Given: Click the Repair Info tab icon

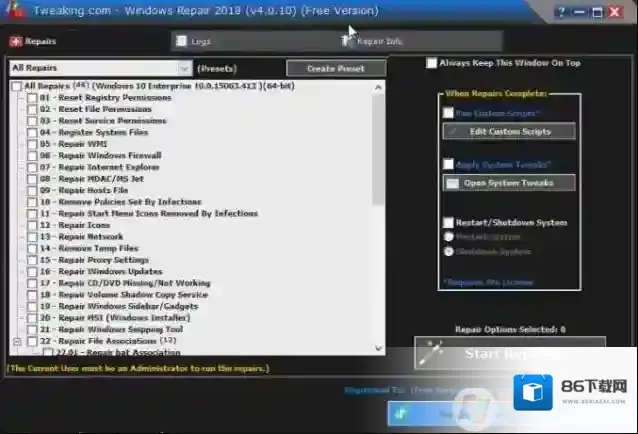Looking at the screenshot, I should [x=346, y=41].
